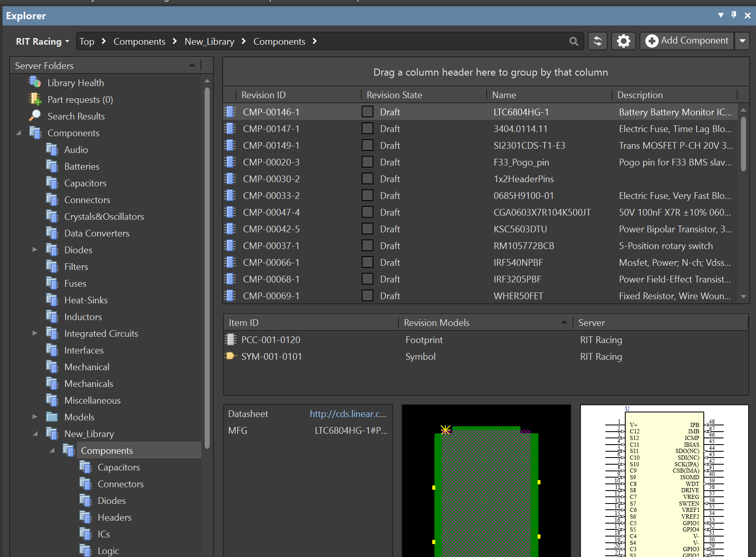Image resolution: width=756 pixels, height=557 pixels.
Task: Click the Crystals&Oscillators folder icon
Action: point(52,216)
